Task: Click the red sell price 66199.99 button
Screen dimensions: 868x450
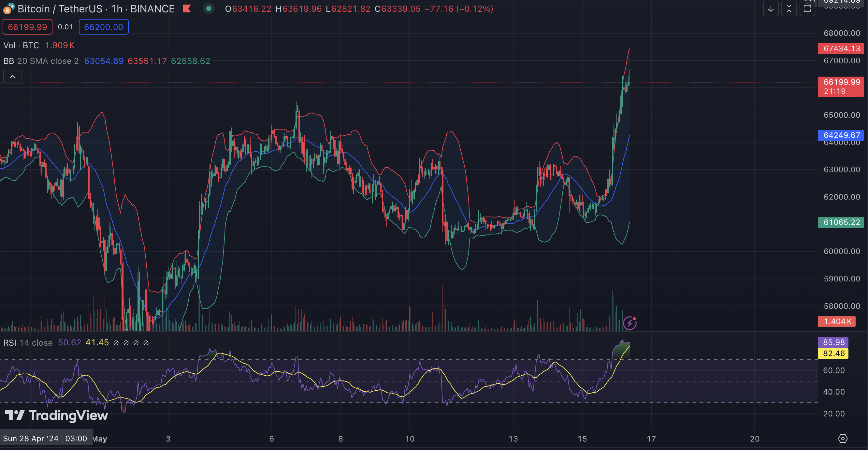Action: pos(28,27)
